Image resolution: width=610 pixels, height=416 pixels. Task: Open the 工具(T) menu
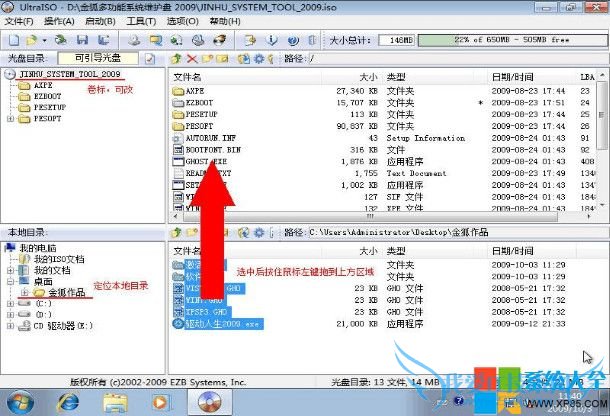coord(141,21)
